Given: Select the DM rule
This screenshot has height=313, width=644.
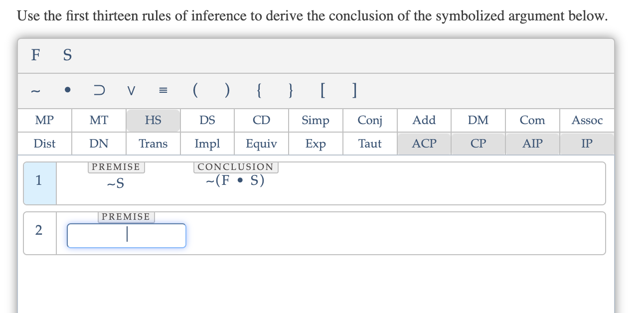Looking at the screenshot, I should pos(478,120).
